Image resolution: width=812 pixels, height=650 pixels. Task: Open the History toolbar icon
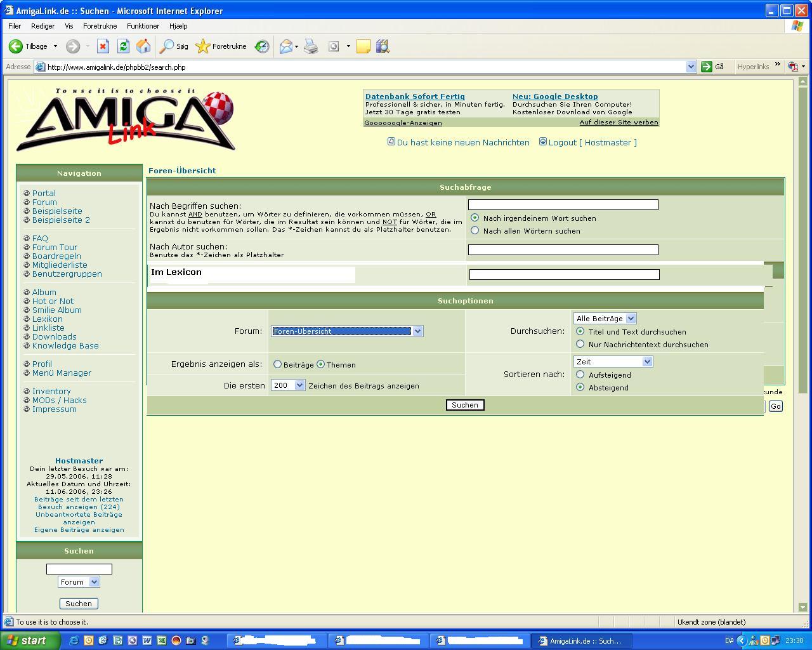(262, 46)
